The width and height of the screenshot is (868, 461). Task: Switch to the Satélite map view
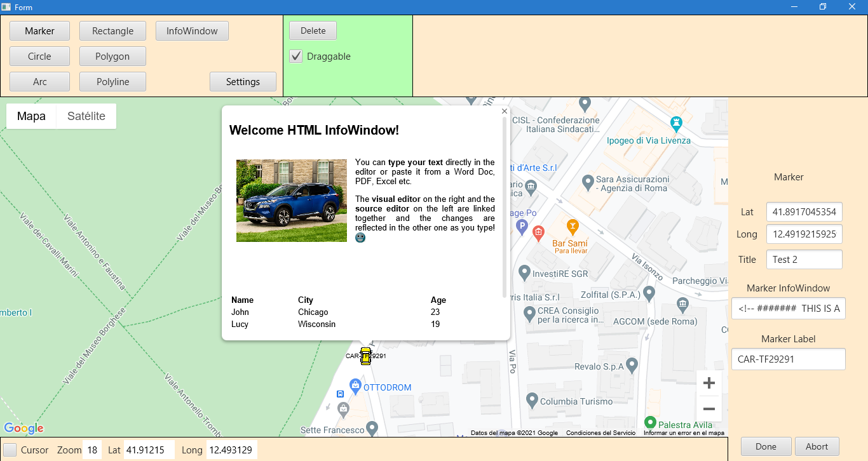click(86, 116)
